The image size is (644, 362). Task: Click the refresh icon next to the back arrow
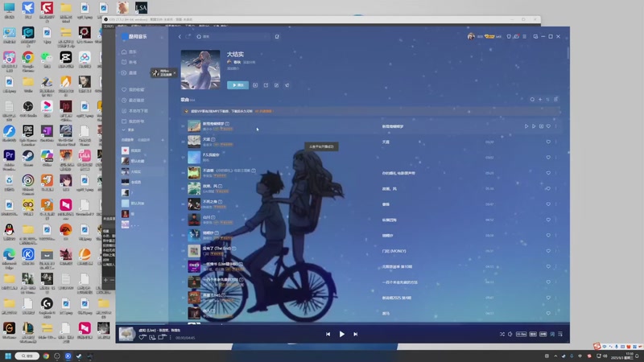point(188,36)
